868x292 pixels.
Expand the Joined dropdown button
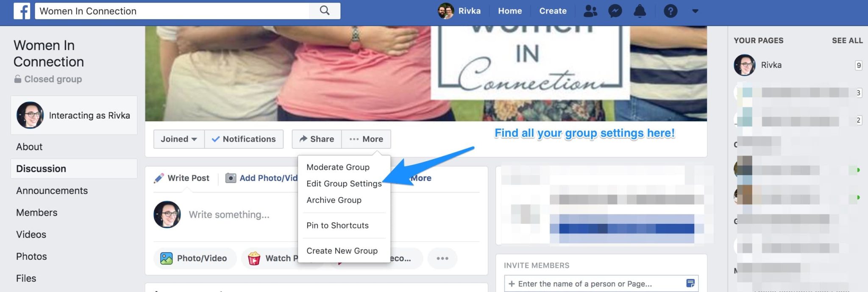click(x=179, y=139)
